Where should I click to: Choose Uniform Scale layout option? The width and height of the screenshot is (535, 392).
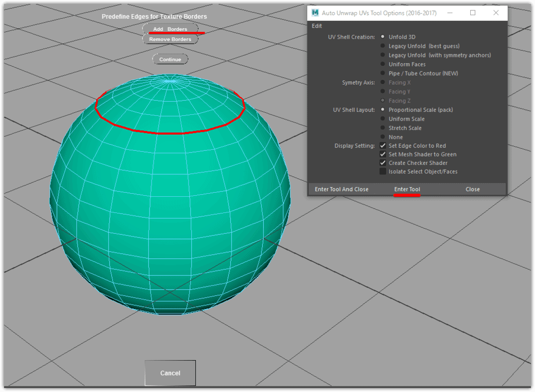point(383,119)
